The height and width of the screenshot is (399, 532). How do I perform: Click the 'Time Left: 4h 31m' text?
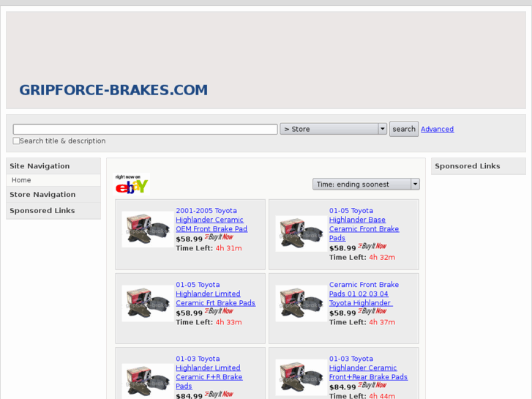[x=209, y=248]
